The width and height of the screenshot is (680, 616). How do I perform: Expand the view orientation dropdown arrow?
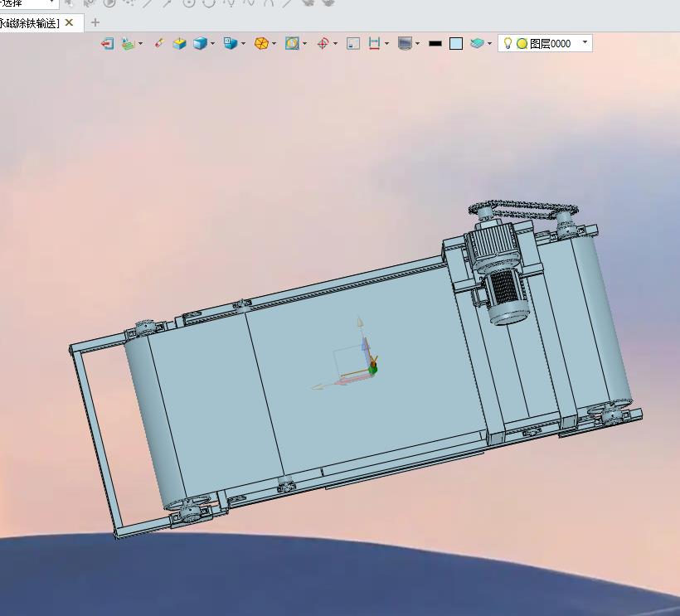pos(243,43)
